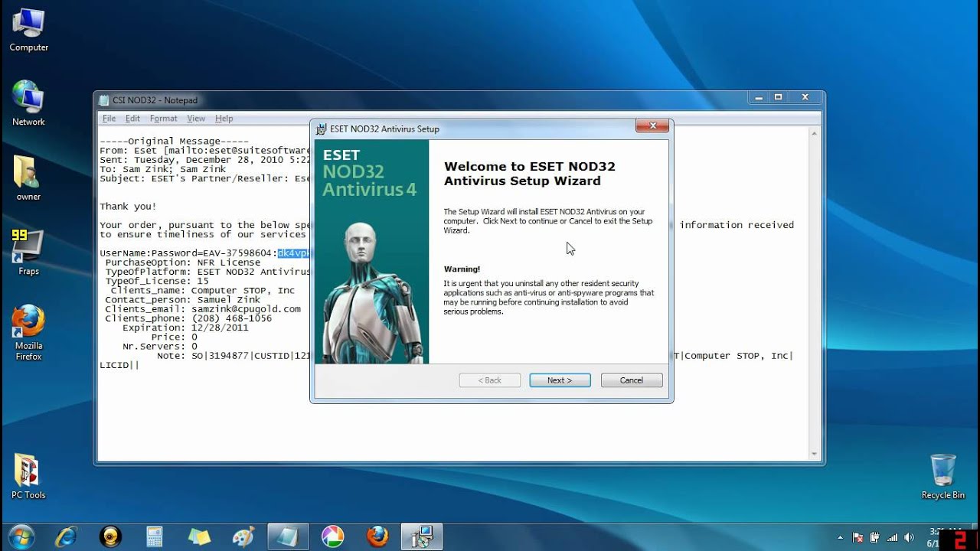
Task: Show hidden system tray icons
Action: tap(840, 538)
